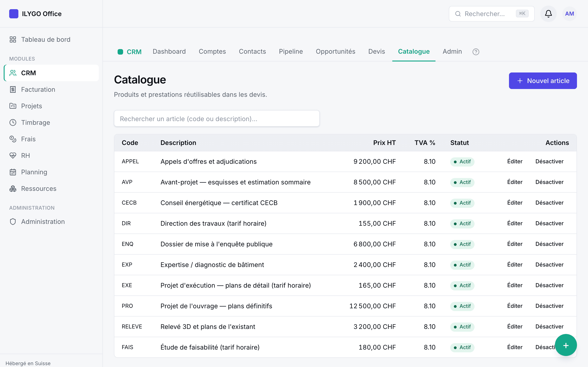Switch to the Pipeline tab
This screenshot has width=588, height=367.
[291, 51]
